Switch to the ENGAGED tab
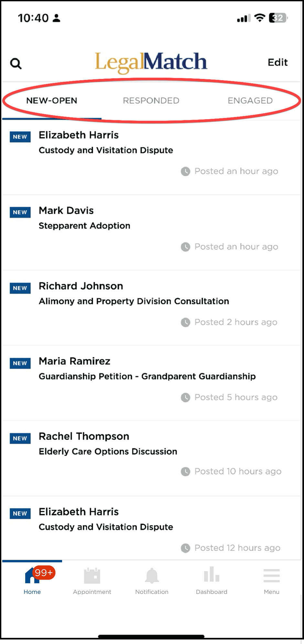Screen dimensions: 304x644 250,101
